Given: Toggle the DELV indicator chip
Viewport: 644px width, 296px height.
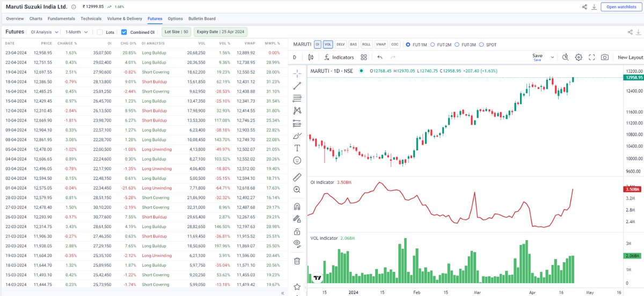Looking at the screenshot, I should pyautogui.click(x=340, y=44).
